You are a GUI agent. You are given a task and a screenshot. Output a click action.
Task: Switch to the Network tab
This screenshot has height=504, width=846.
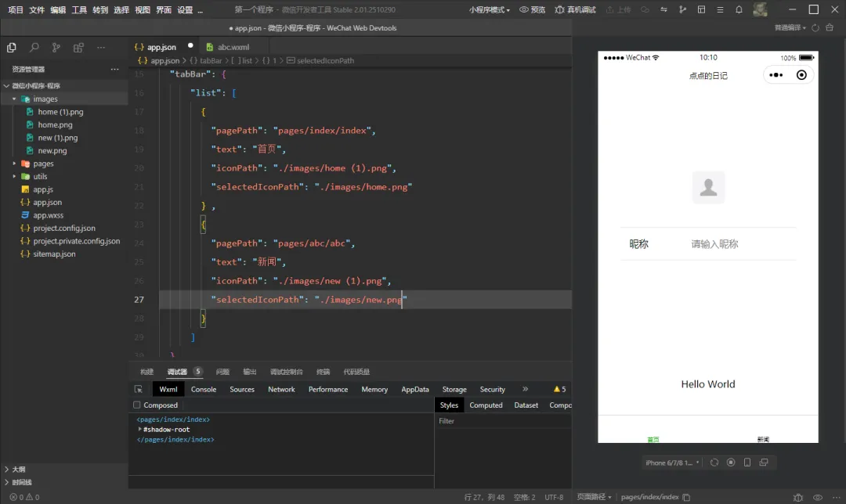point(281,389)
